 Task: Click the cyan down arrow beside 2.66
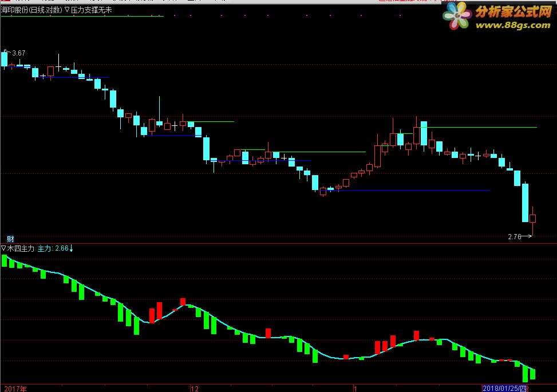(x=71, y=248)
